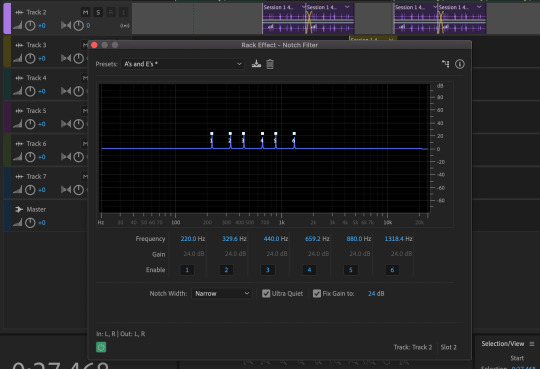Select the Master track label
The height and width of the screenshot is (369, 540).
(x=36, y=209)
